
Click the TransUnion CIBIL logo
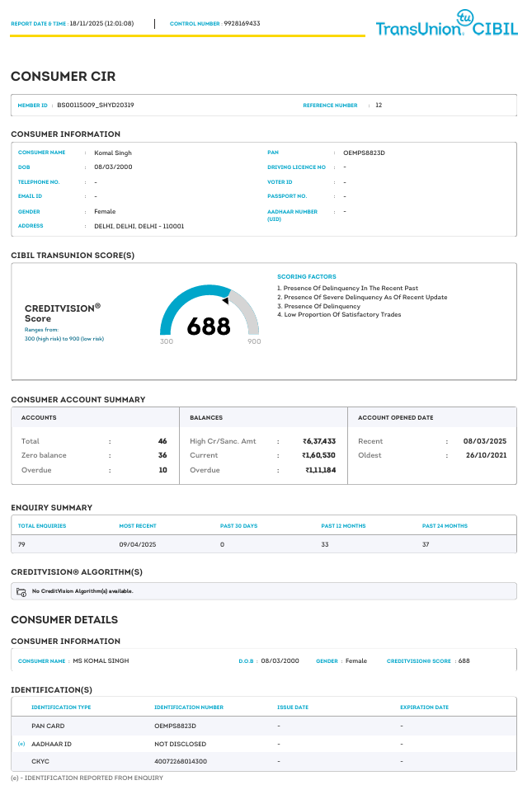coord(446,28)
